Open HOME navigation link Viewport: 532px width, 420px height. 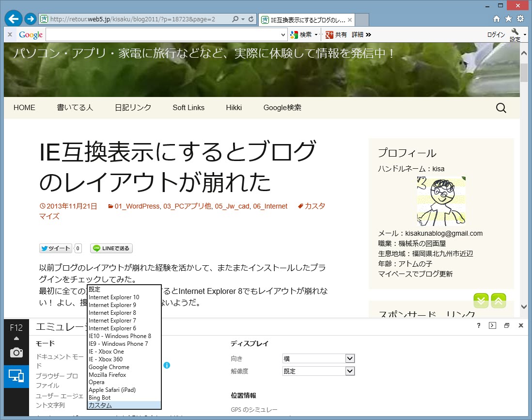(24, 108)
